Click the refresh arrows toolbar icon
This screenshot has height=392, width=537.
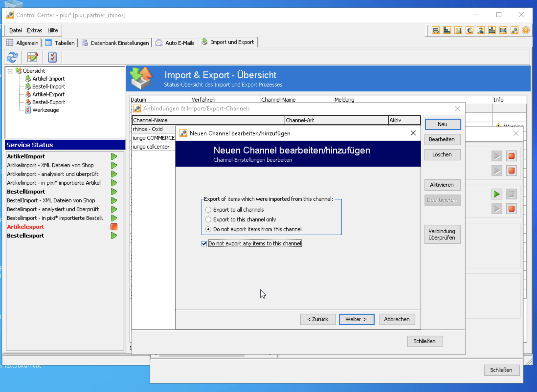pos(12,57)
